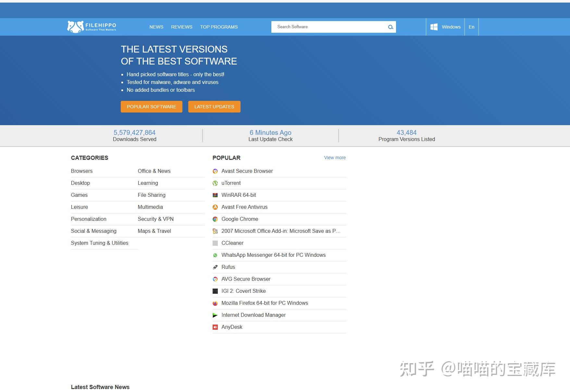Viewport: 570px width, 392px height.
Task: Click the Latest Software News heading
Action: [100, 387]
